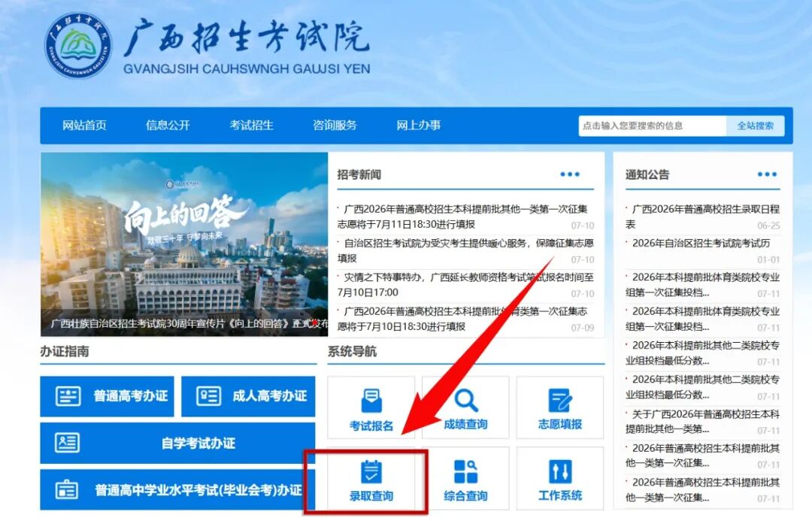812x521 pixels.
Task: Open the 工作系统 slider icon
Action: tap(560, 472)
